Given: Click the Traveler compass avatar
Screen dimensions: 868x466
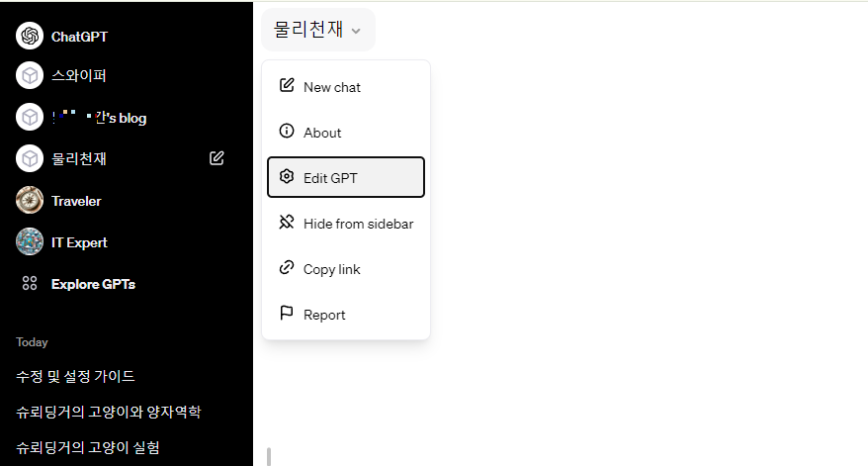Looking at the screenshot, I should coord(30,200).
